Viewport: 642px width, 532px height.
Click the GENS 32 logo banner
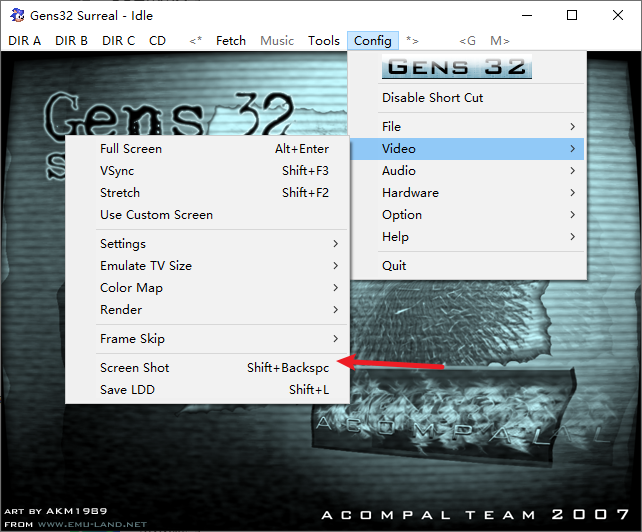click(457, 67)
